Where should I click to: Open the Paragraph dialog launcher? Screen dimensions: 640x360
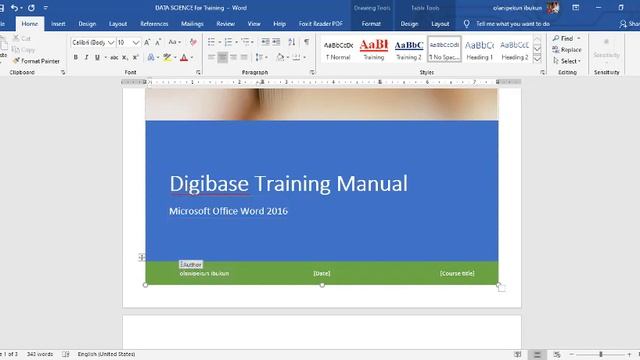(312, 72)
